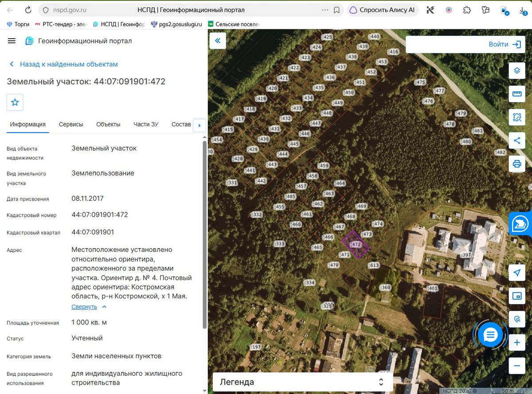The width and height of the screenshot is (532, 394).
Task: Click the Геоинформационный портал logo
Action: 78,41
